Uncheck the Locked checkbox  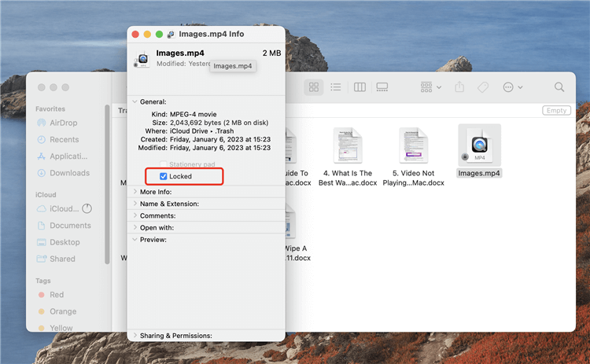[x=164, y=176]
